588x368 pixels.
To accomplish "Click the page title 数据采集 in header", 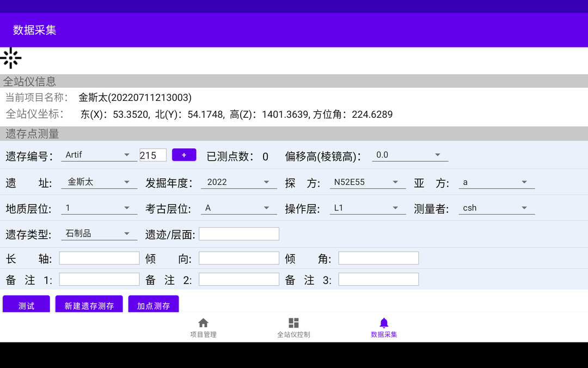I will point(34,30).
